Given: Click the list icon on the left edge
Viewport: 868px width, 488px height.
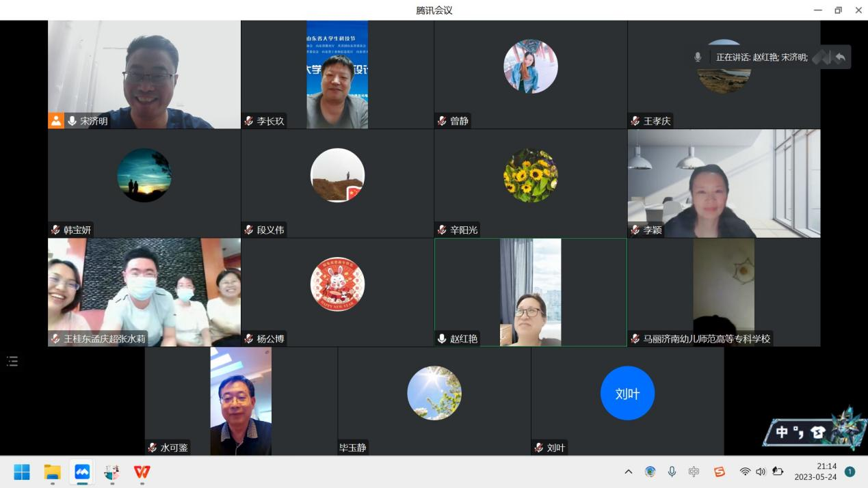Looking at the screenshot, I should (x=12, y=361).
